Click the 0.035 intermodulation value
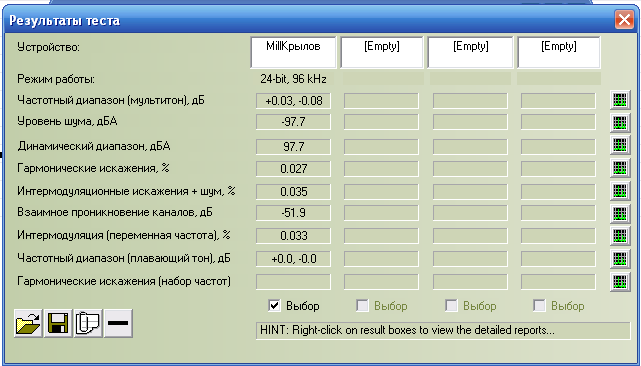Image resolution: width=641 pixels, height=366 pixels. click(294, 191)
